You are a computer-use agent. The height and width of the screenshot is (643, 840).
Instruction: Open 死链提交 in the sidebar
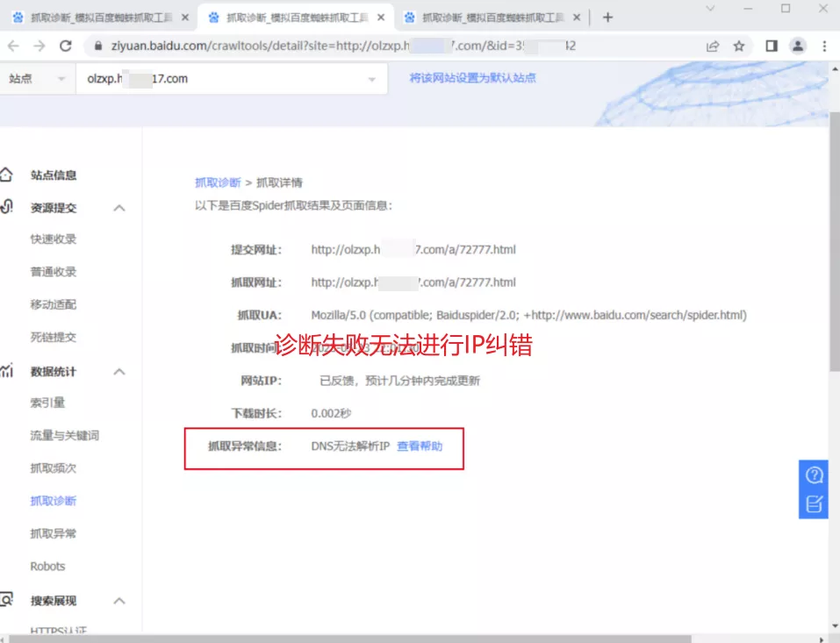point(54,337)
